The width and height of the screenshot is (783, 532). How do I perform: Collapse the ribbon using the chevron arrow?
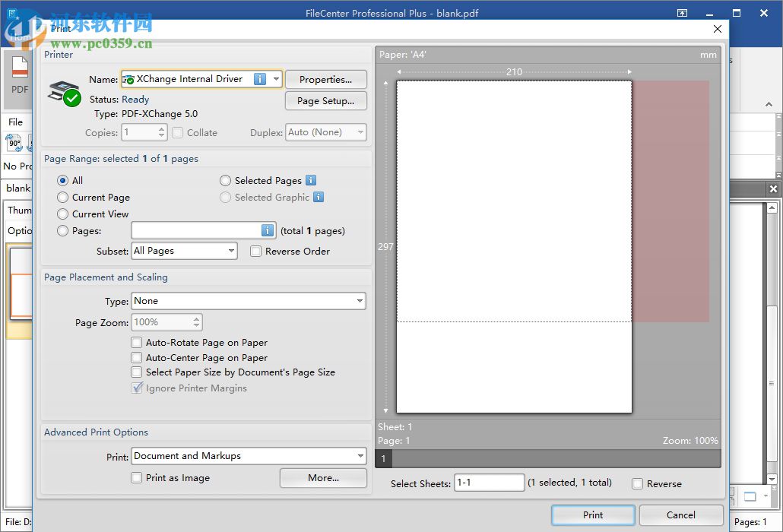tap(769, 104)
